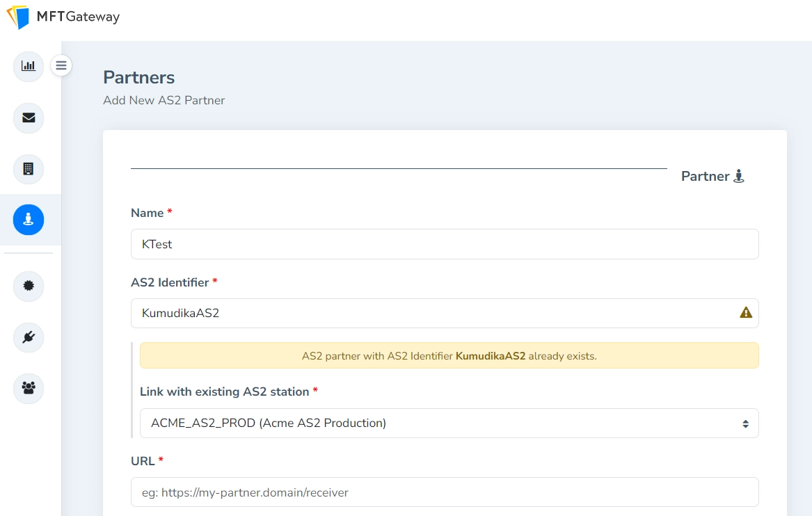Open the Dashboard via bar chart icon
The height and width of the screenshot is (516, 812).
pyautogui.click(x=28, y=65)
